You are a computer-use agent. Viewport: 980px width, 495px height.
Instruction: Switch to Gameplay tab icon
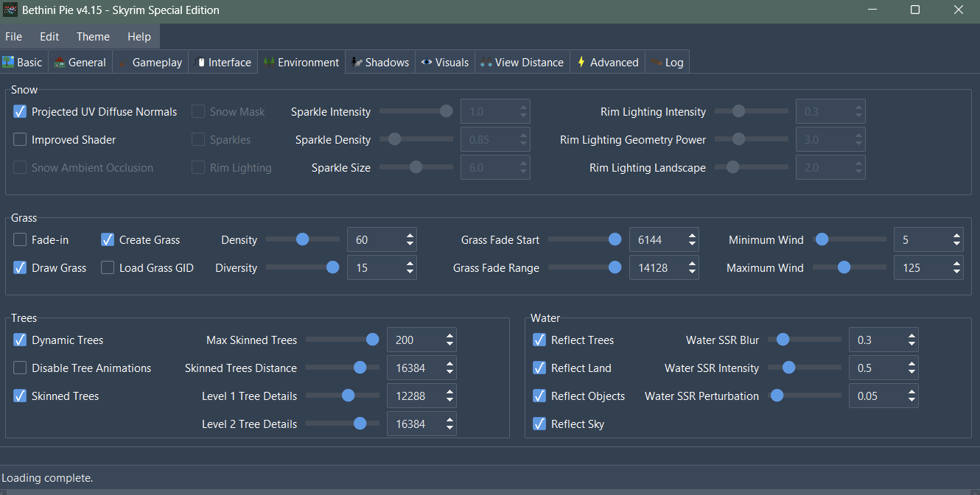click(150, 63)
